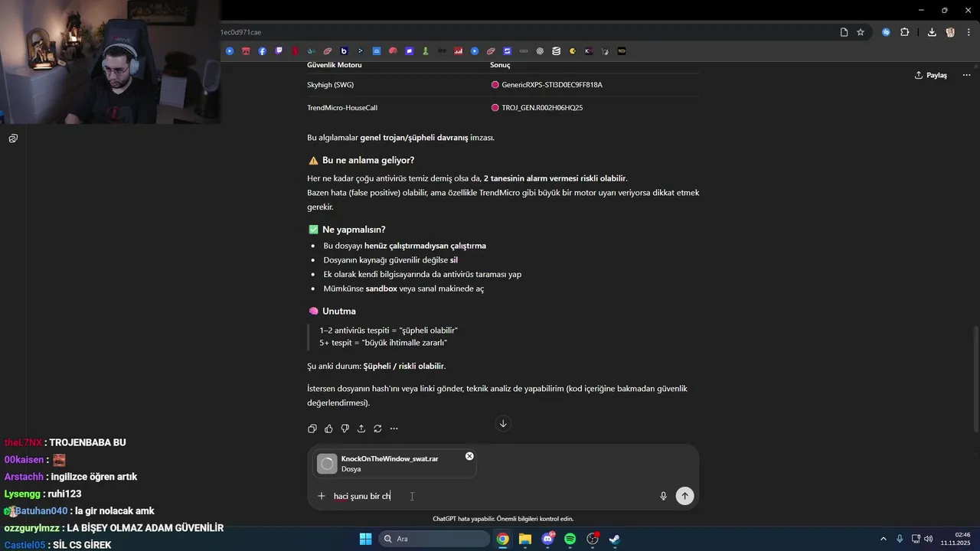
Task: Open Chrome downloads
Action: pos(932,32)
